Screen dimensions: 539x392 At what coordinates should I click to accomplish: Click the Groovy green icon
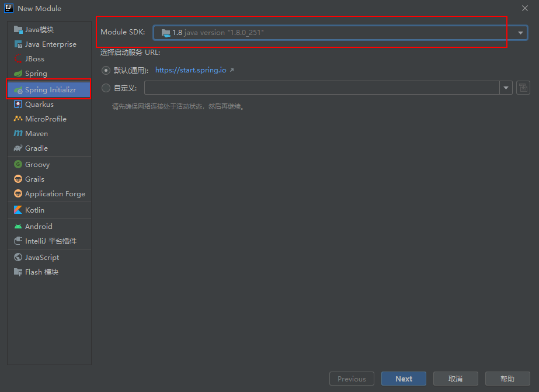(18, 164)
